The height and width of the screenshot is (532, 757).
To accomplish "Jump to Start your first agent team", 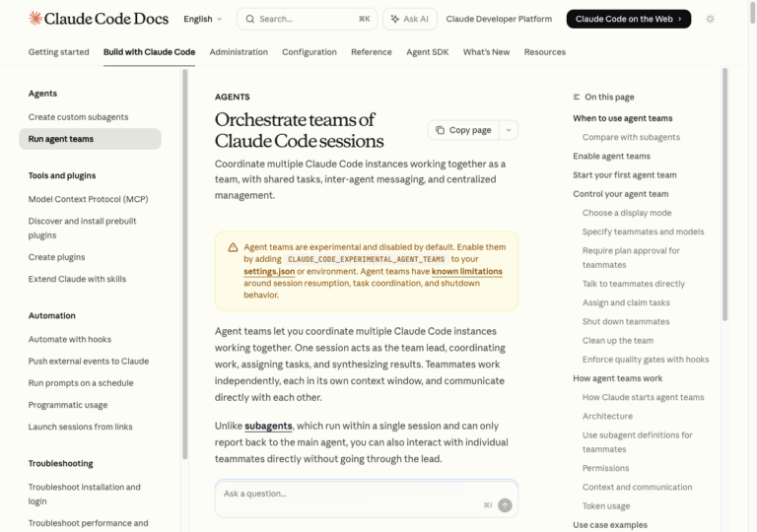I will click(625, 174).
